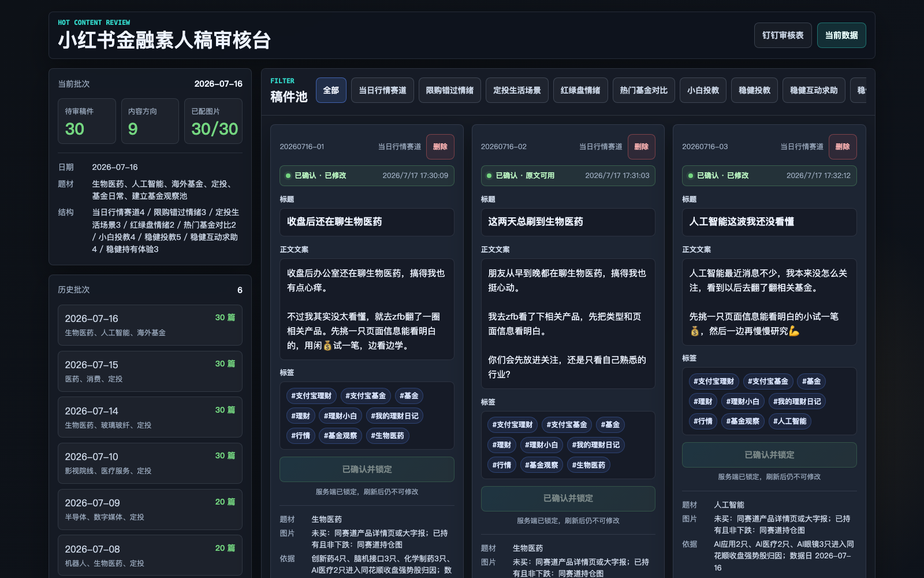Open history batch 2026-07-09

[150, 509]
